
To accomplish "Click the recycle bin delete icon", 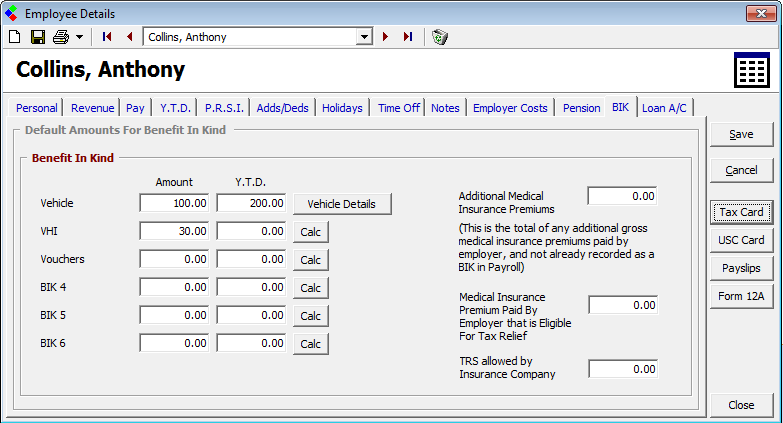I will pos(440,37).
